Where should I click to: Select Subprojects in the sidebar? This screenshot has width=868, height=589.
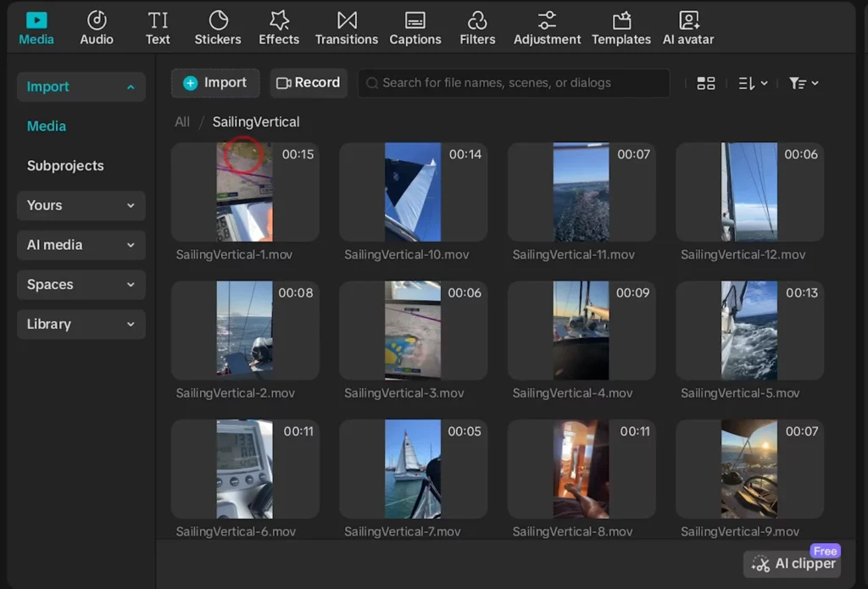[65, 166]
